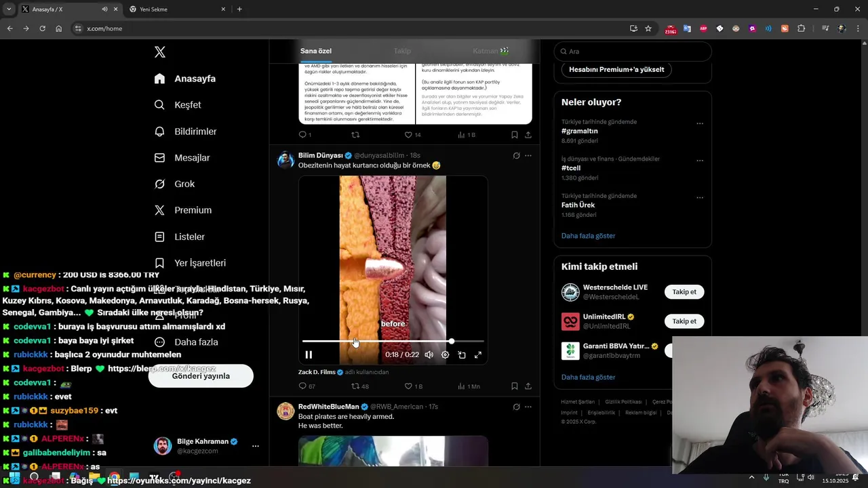Bookmark the Bilim Dünyası post
Screen dimensions: 868x488
(x=514, y=386)
